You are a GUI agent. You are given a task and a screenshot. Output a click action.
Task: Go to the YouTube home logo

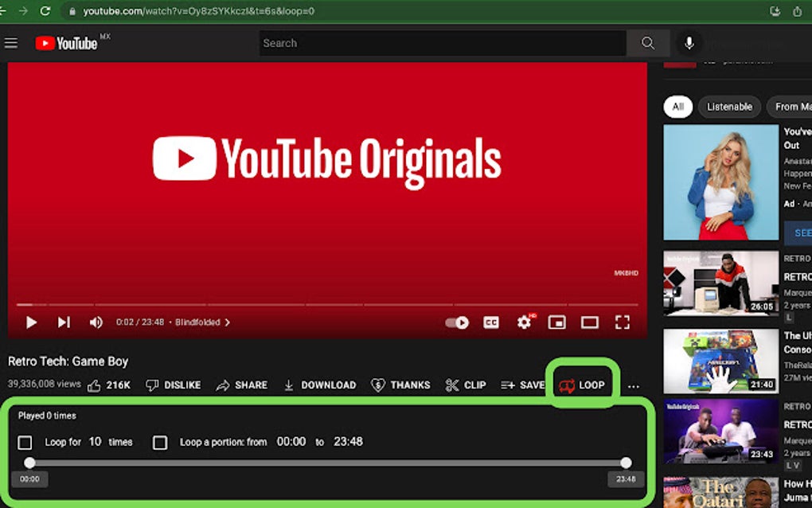(x=66, y=44)
